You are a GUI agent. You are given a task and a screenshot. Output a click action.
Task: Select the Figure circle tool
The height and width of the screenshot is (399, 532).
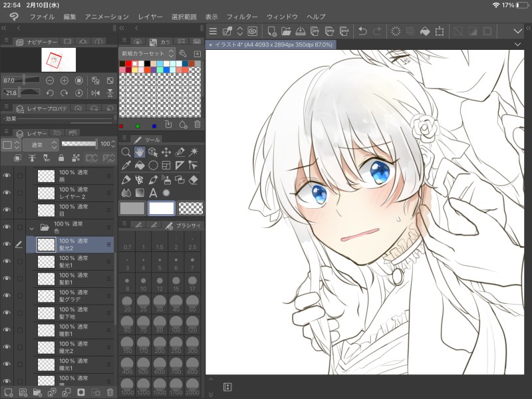(153, 165)
